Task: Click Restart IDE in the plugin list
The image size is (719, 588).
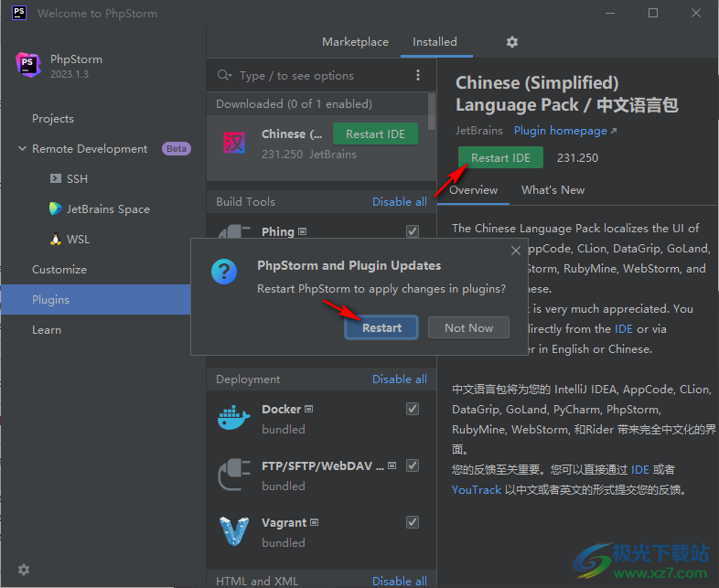Action: (x=375, y=134)
